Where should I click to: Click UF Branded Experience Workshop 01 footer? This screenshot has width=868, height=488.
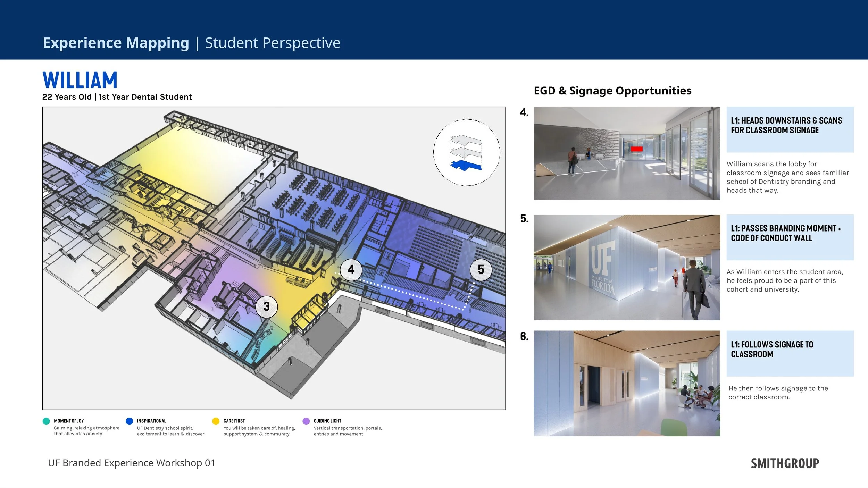(x=132, y=463)
